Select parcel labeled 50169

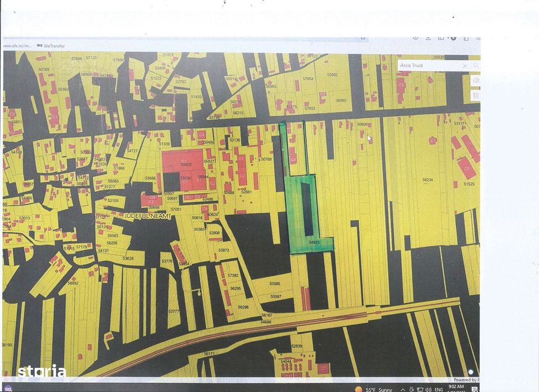click(44, 69)
